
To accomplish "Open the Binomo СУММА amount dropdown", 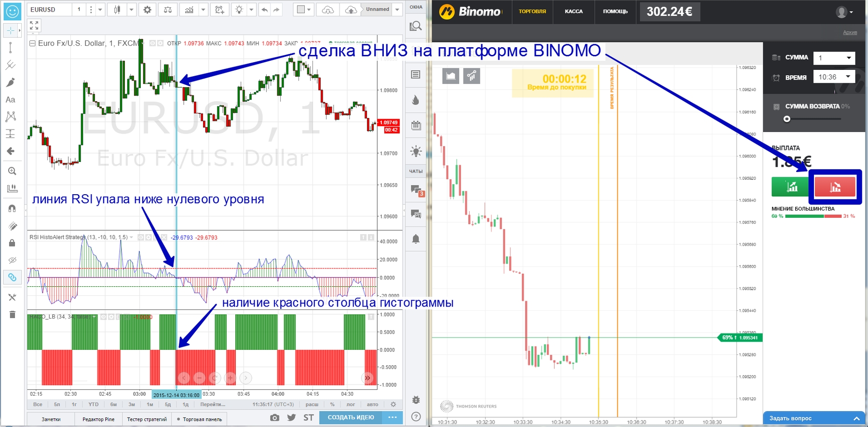I will 834,58.
